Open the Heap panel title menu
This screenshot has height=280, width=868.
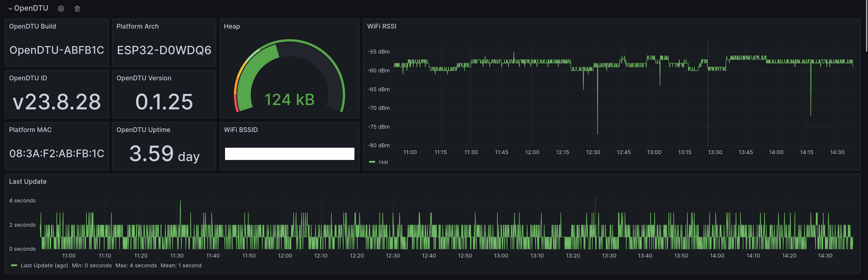[232, 26]
